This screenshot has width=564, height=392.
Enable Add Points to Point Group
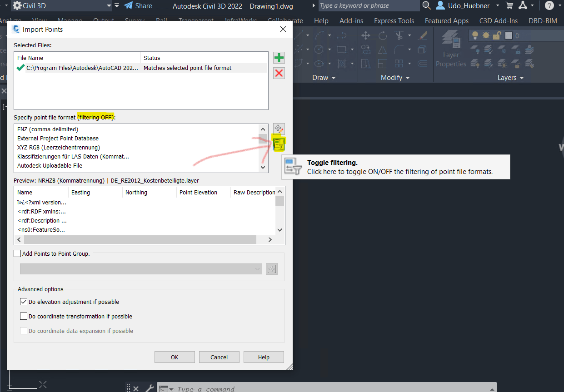[x=17, y=253]
